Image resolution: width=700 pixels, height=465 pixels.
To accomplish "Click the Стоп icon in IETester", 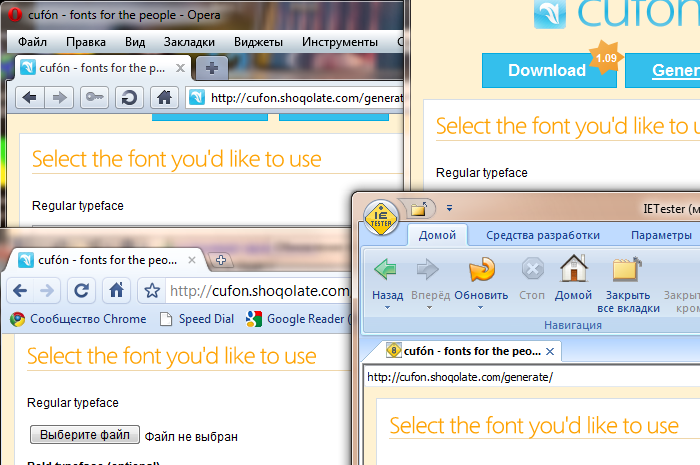I will (x=533, y=269).
